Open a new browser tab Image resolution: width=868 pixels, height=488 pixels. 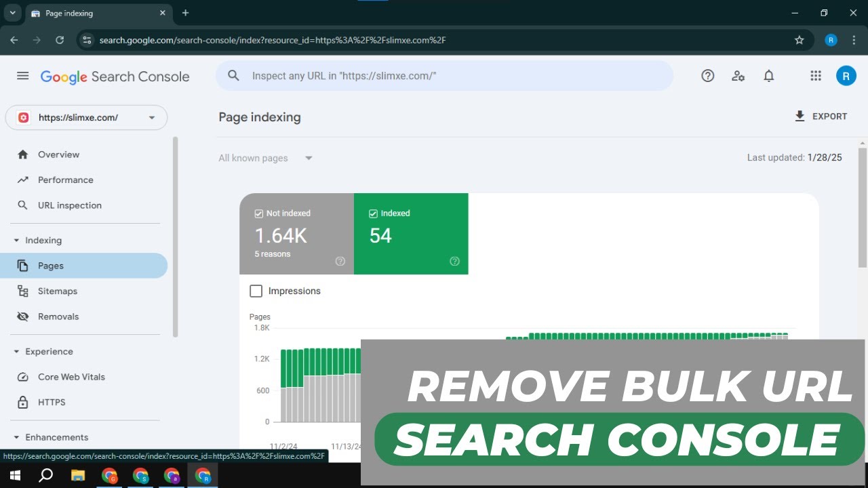click(x=185, y=13)
